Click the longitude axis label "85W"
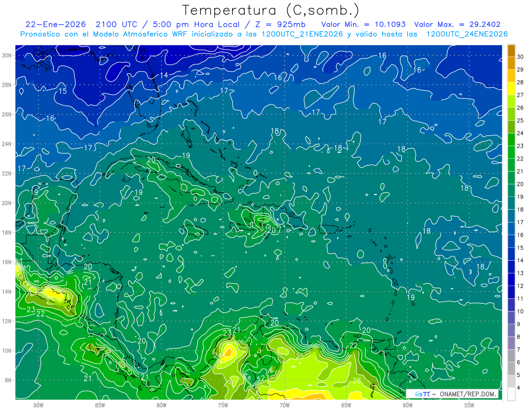The image size is (532, 411). [100, 405]
